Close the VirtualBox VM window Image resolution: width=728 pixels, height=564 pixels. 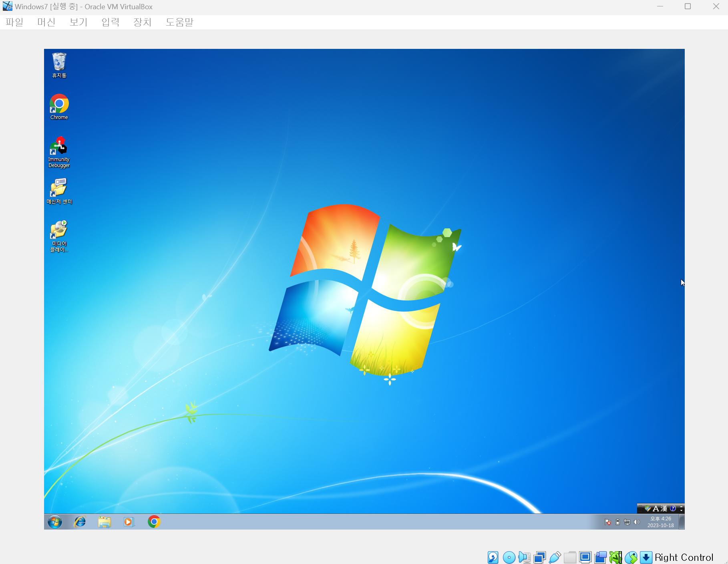tap(716, 6)
